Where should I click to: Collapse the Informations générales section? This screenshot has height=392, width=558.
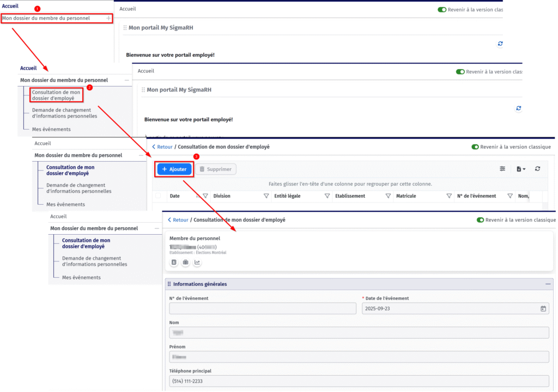point(548,284)
